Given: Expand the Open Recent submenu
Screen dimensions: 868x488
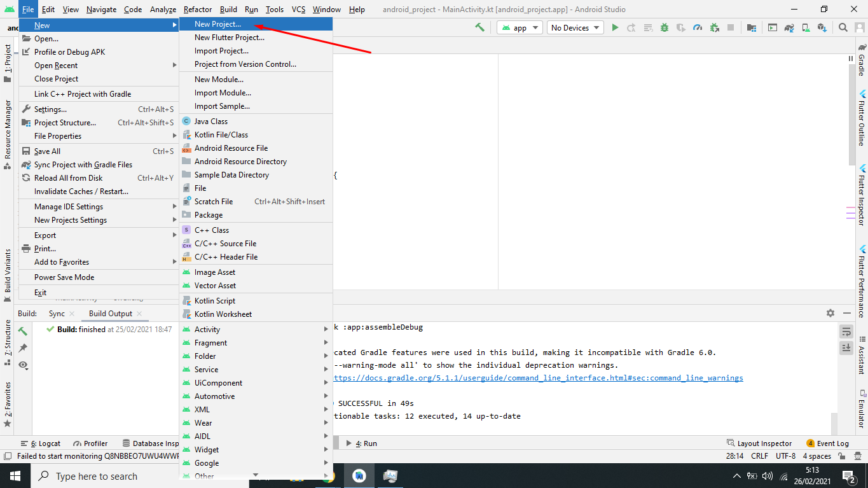Looking at the screenshot, I should click(x=57, y=65).
